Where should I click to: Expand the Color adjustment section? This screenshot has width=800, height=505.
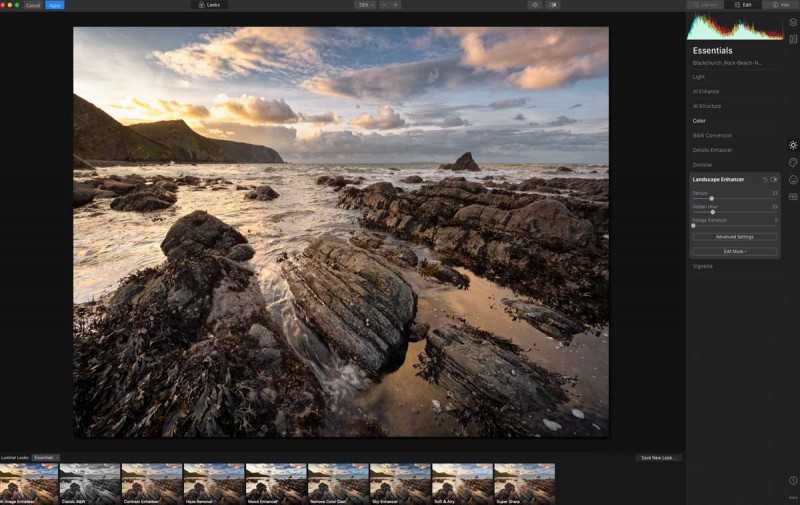point(699,121)
